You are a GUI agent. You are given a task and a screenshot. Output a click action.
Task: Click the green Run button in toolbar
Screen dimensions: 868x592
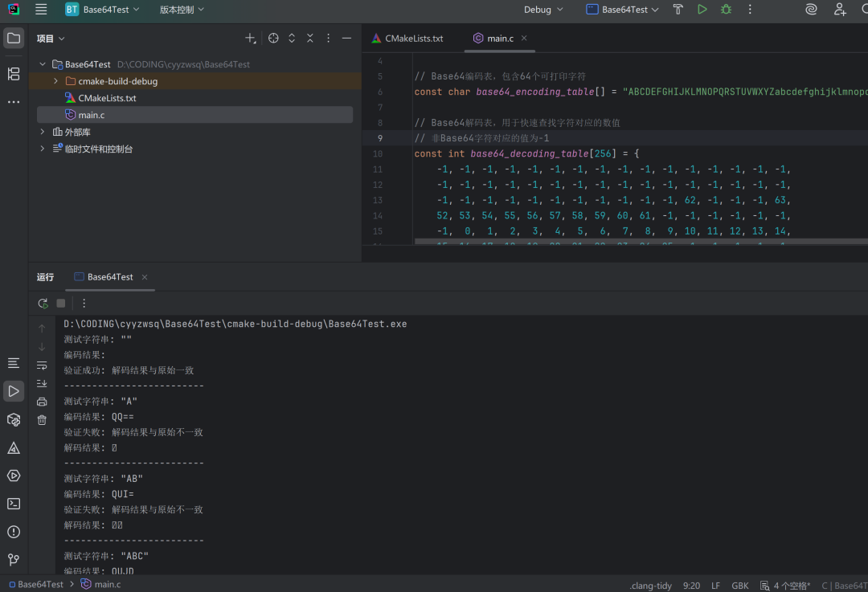(x=702, y=10)
